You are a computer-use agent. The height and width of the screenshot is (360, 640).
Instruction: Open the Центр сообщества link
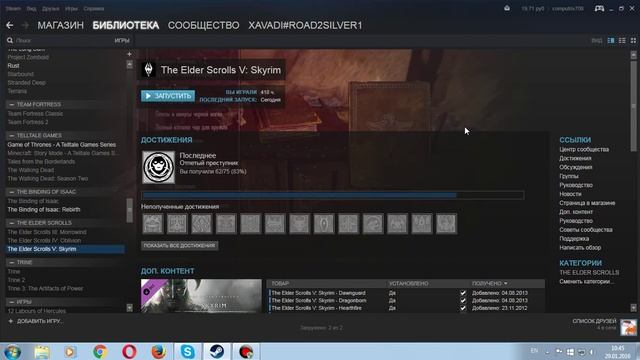(x=584, y=149)
